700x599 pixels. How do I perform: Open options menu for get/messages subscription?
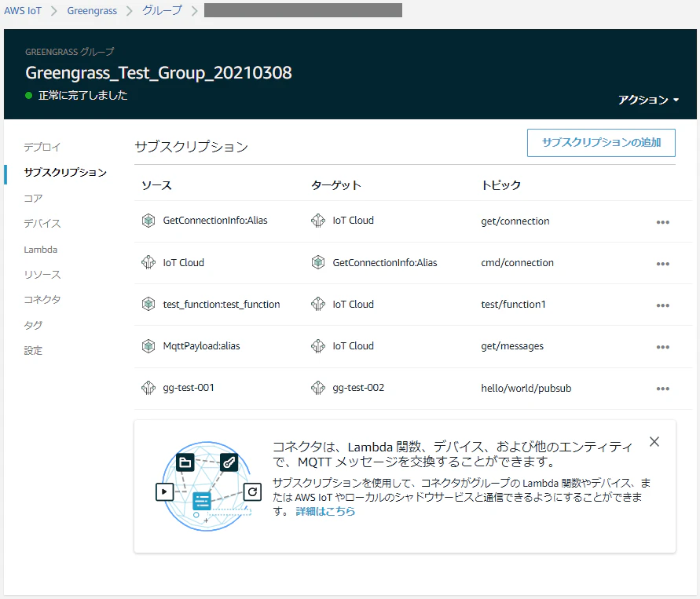click(x=662, y=347)
